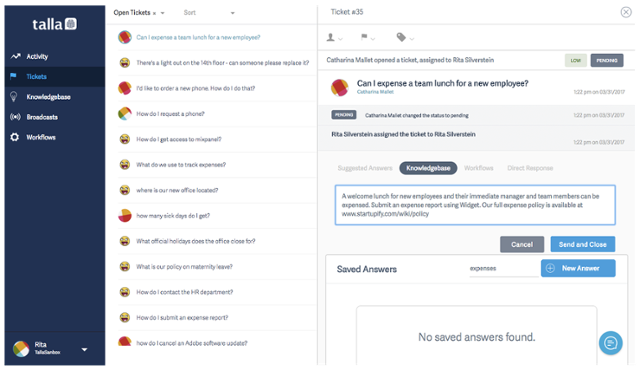Image resolution: width=640 pixels, height=371 pixels.
Task: Go to Knowledgebase in sidebar
Action: point(48,97)
